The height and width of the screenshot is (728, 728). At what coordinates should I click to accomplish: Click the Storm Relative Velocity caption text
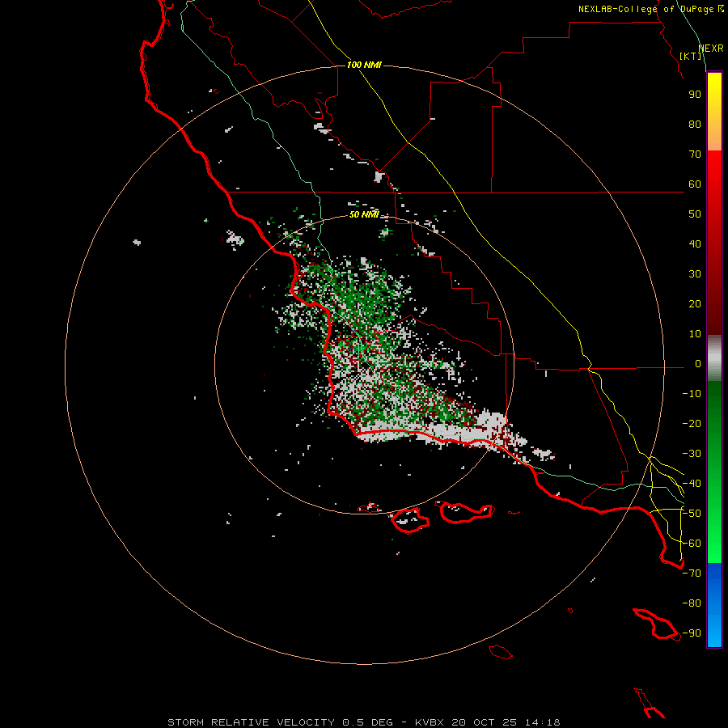coord(363,722)
